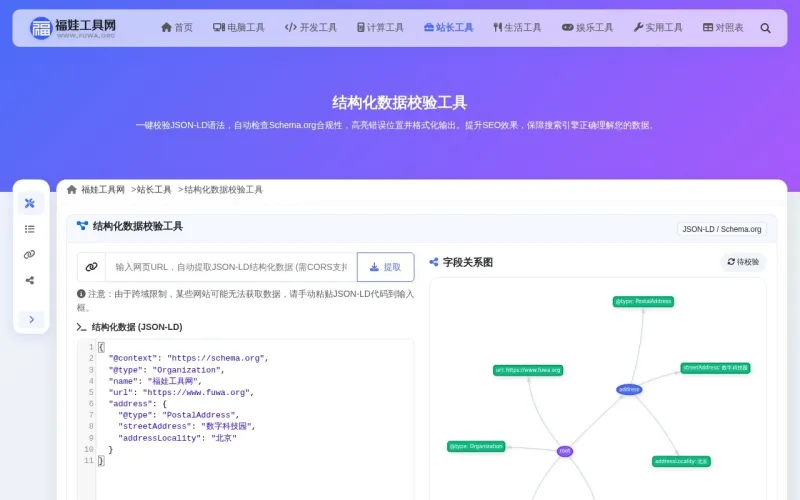The height and width of the screenshot is (500, 800).
Task: Select the streetAddress graph node
Action: [x=715, y=368]
